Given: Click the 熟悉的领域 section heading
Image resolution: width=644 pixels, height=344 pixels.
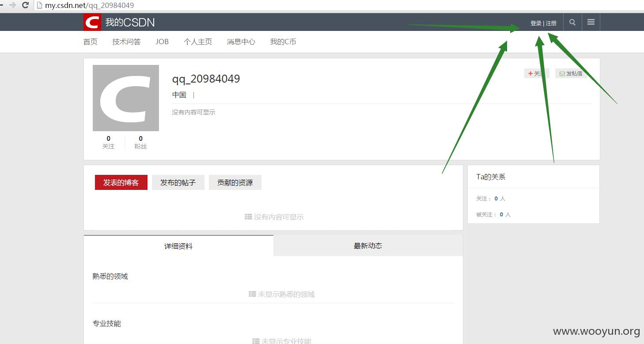Looking at the screenshot, I should (x=110, y=276).
